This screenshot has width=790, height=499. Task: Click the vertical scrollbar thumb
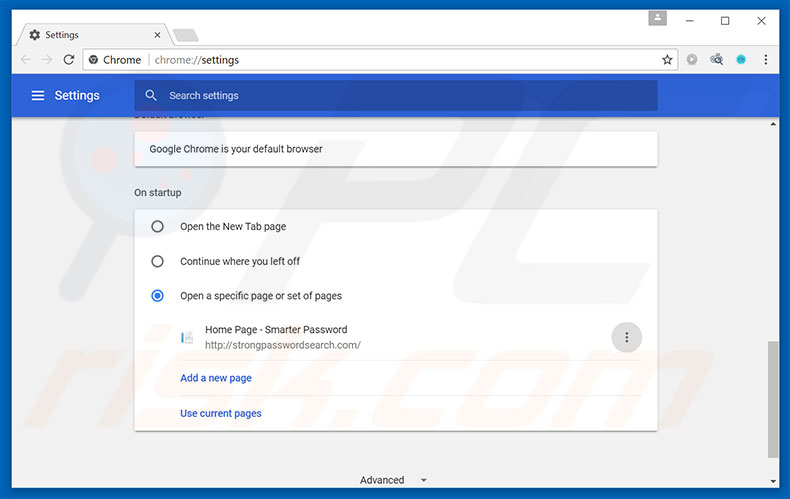773,399
